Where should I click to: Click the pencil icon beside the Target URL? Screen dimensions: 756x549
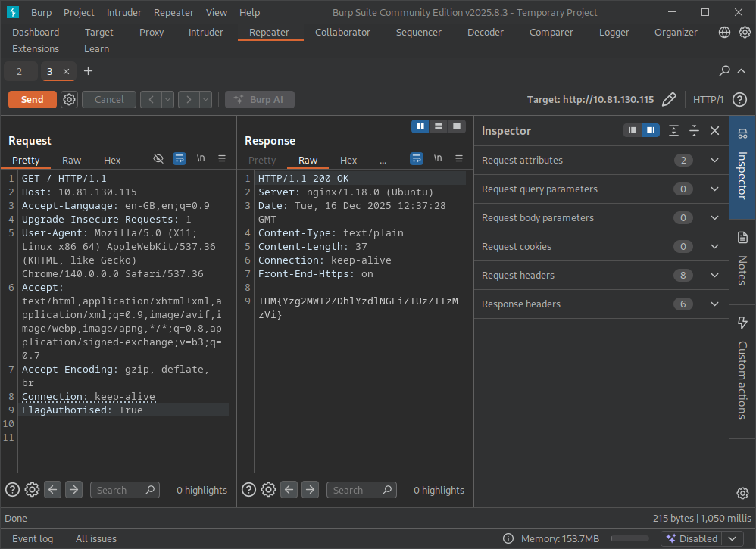pyautogui.click(x=669, y=99)
